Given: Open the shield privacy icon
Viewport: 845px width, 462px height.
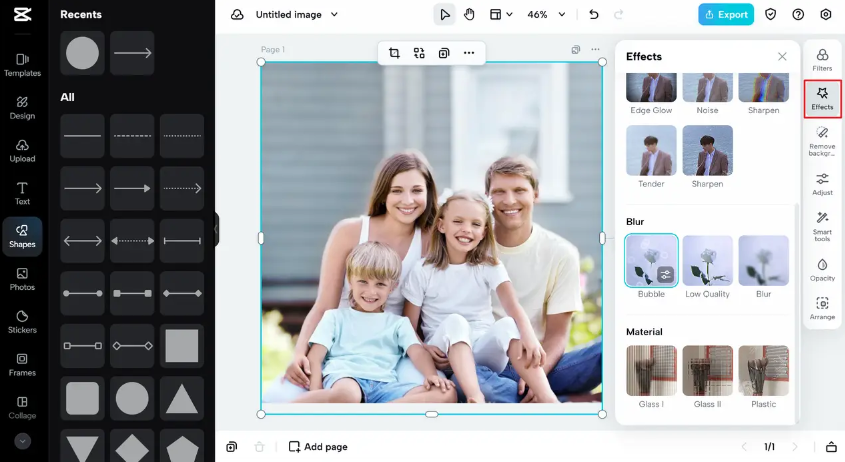Looking at the screenshot, I should [771, 15].
